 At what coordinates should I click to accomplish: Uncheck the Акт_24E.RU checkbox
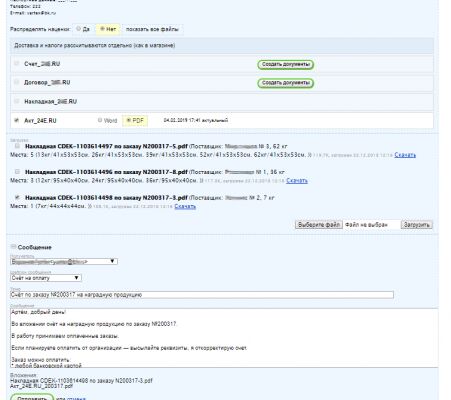tap(17, 120)
